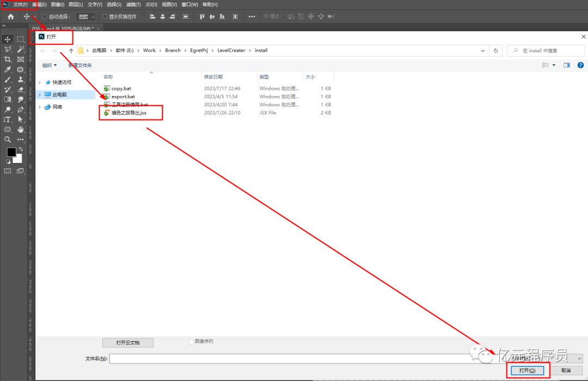
Task: Select the Smudge tool
Action: click(21, 99)
